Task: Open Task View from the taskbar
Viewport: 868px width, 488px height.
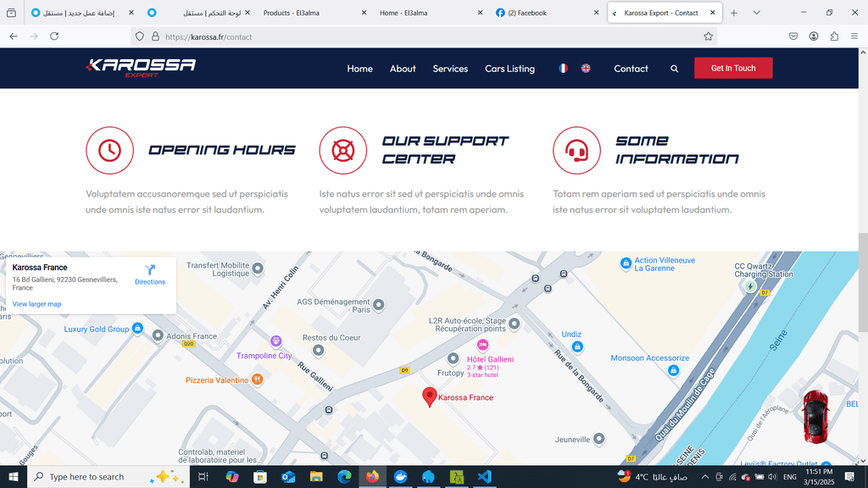Action: click(x=203, y=476)
